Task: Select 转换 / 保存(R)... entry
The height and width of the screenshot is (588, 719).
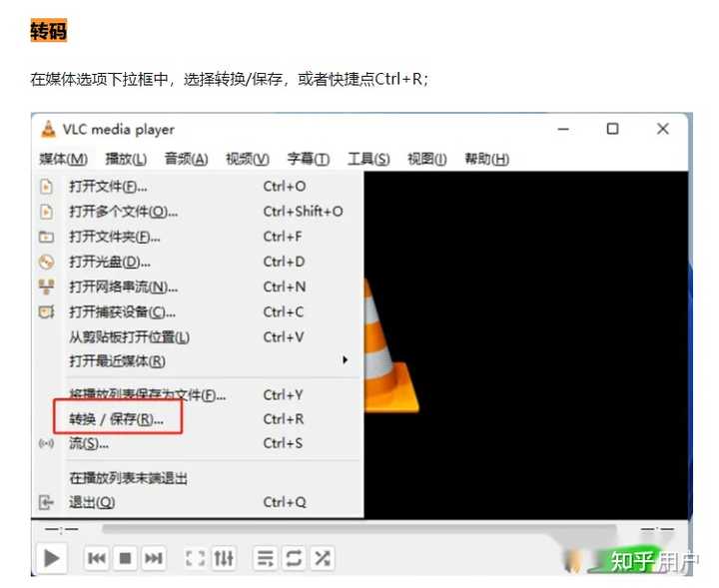Action: click(x=200, y=419)
